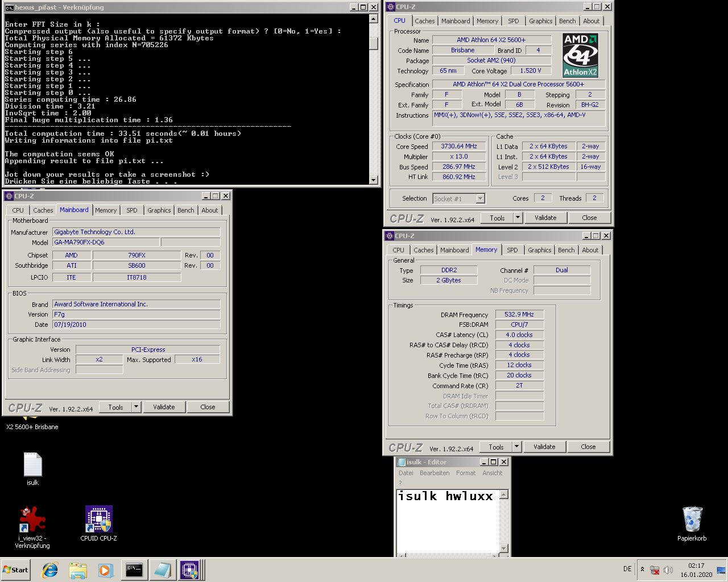The height and width of the screenshot is (582, 728).
Task: Click the DRAM Frequency 532.9 MHz value
Action: (519, 314)
